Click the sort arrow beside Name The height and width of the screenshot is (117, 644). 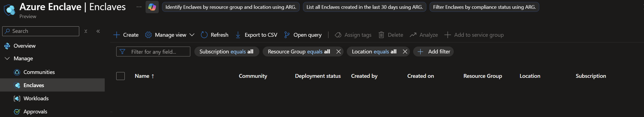tap(153, 76)
